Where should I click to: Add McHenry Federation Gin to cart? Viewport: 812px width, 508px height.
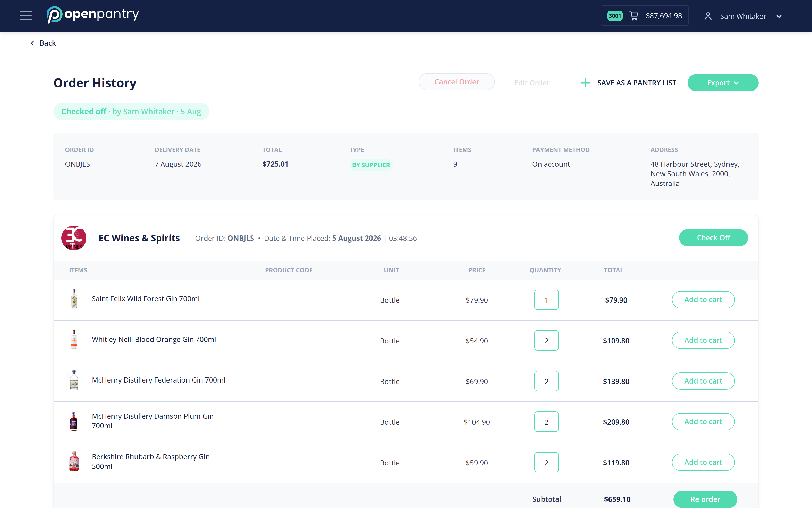(703, 381)
